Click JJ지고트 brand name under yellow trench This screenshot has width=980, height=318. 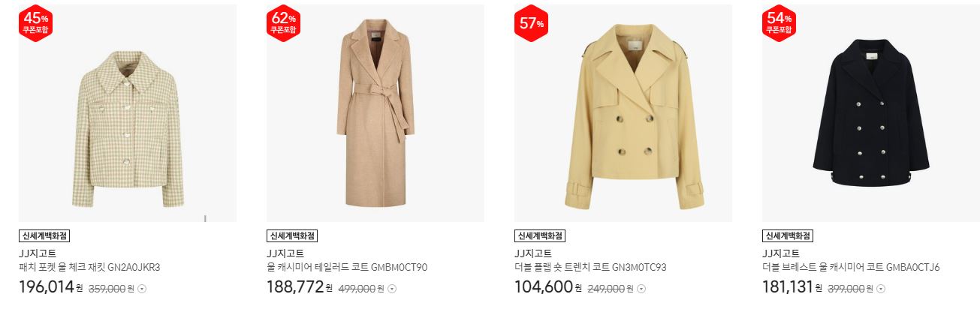tap(533, 253)
